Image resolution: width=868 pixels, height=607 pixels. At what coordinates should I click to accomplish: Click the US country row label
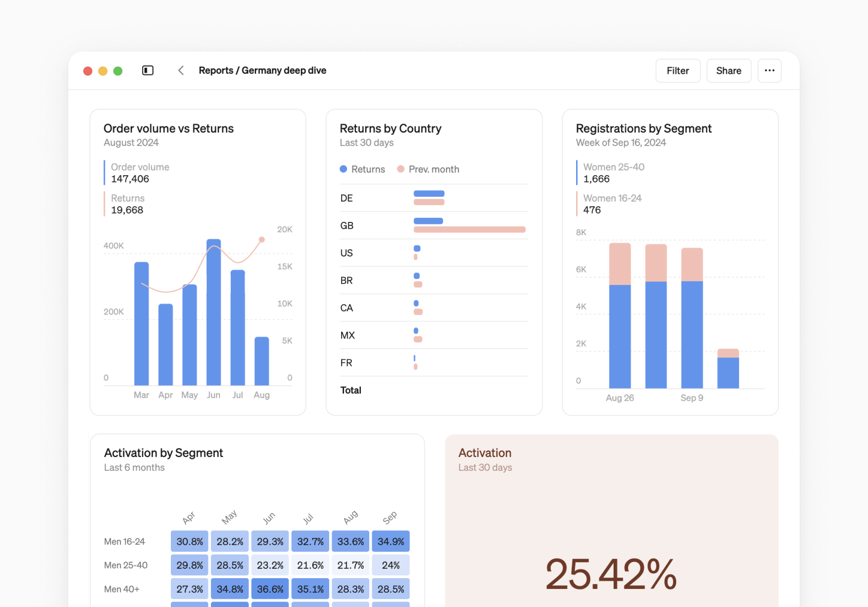click(x=346, y=253)
